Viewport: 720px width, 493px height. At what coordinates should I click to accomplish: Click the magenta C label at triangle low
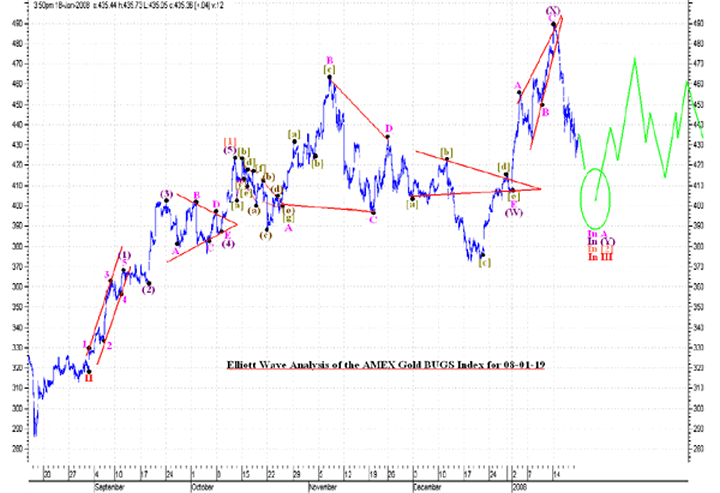tap(371, 220)
